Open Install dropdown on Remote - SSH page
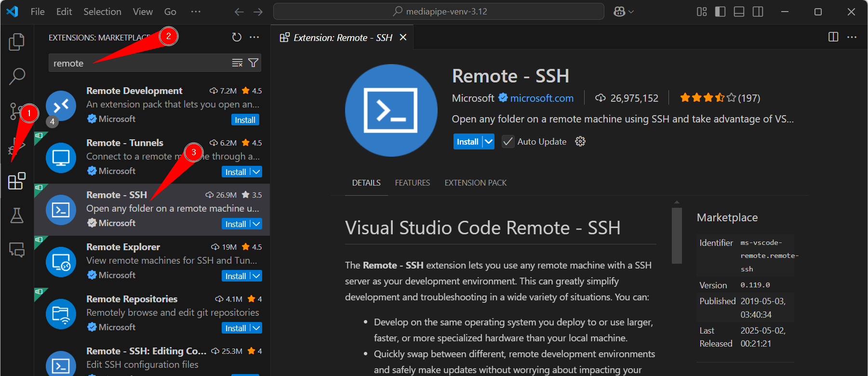The height and width of the screenshot is (376, 868). pyautogui.click(x=489, y=141)
